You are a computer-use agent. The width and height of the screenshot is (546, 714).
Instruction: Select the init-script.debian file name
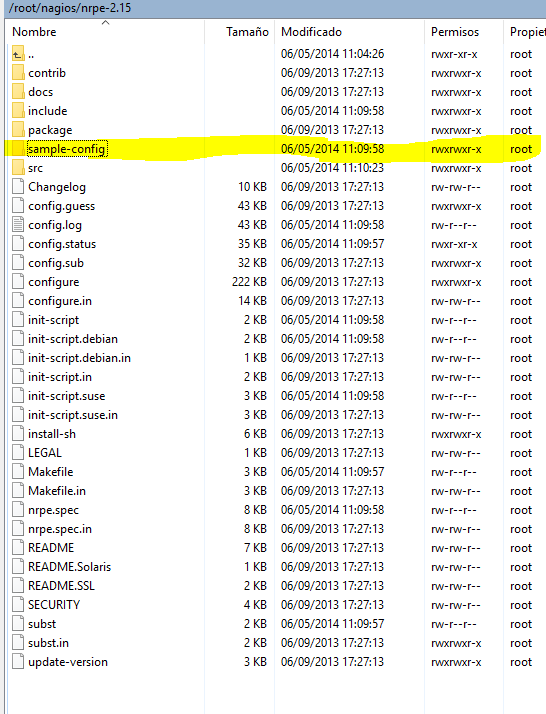click(73, 339)
